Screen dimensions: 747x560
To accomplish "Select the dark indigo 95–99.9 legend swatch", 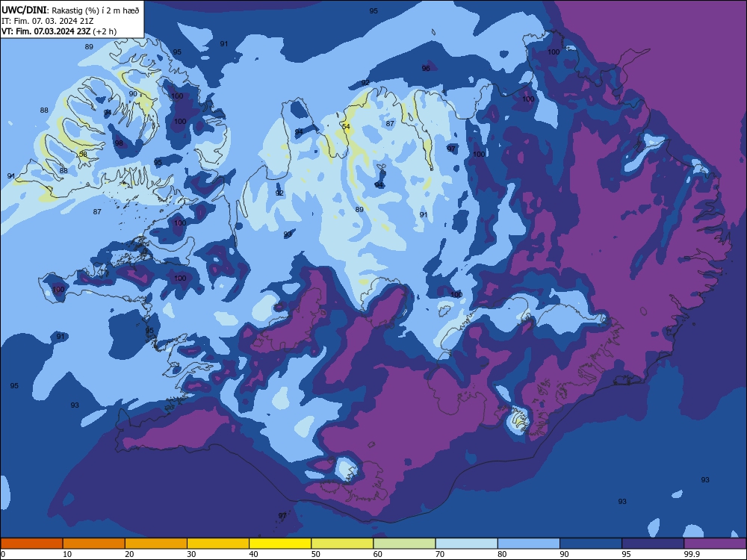I will (653, 544).
